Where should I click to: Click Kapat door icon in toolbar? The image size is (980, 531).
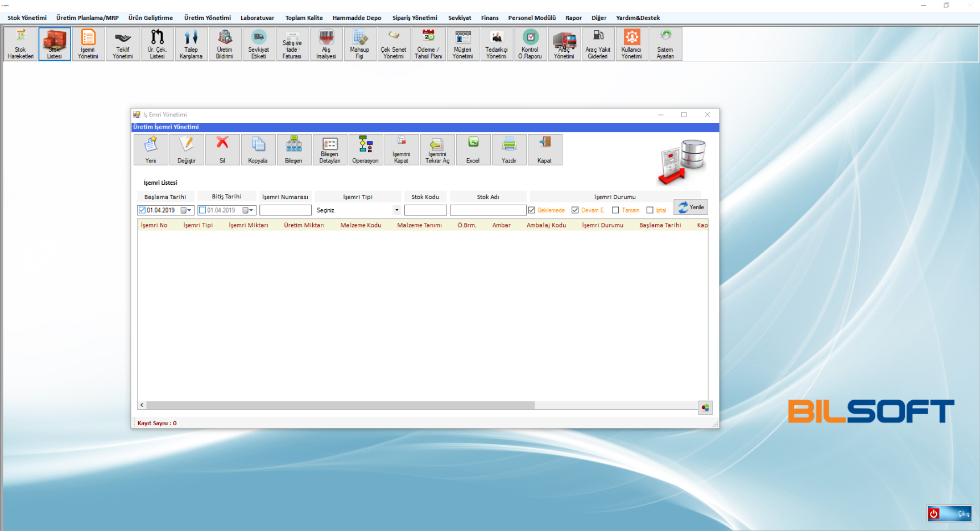coord(545,150)
